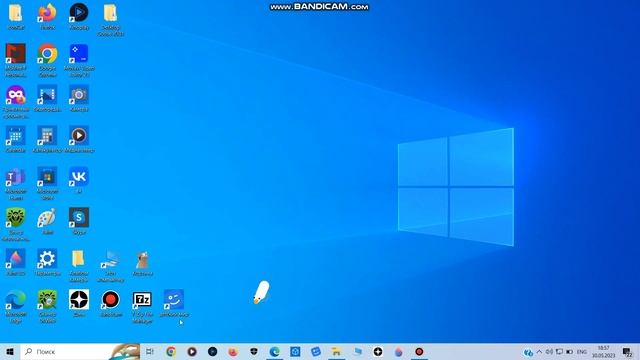The image size is (640, 360).
Task: Select the Bandicam red record desktop shortcut
Action: click(x=111, y=303)
